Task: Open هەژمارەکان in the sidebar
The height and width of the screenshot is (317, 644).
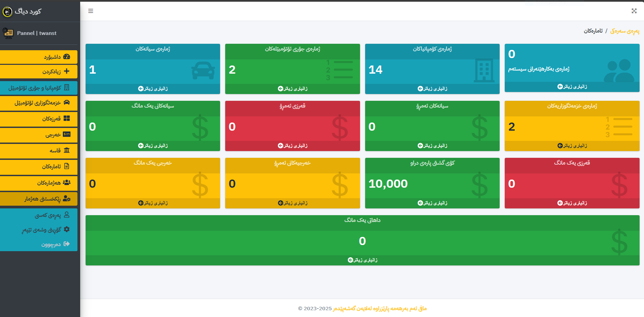Action: [39, 183]
